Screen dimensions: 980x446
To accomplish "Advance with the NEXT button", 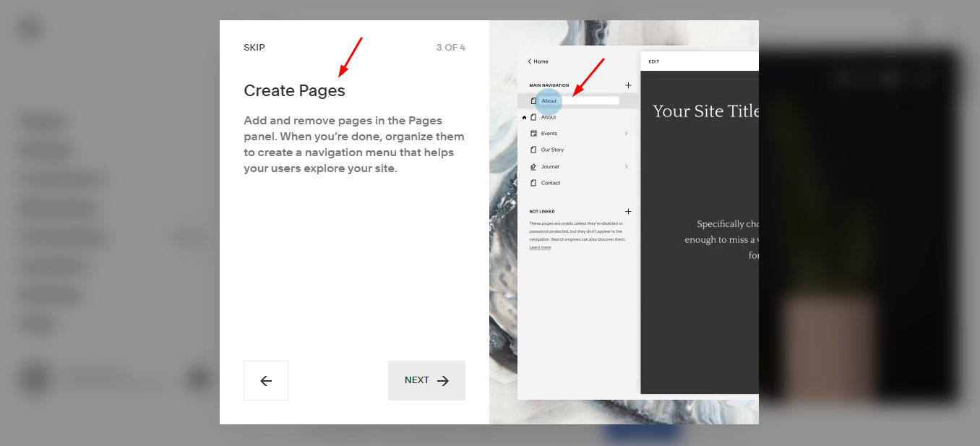I will (x=426, y=380).
